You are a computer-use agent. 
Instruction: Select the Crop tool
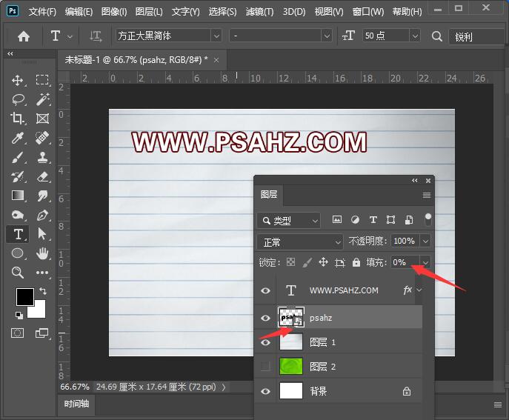coord(18,118)
